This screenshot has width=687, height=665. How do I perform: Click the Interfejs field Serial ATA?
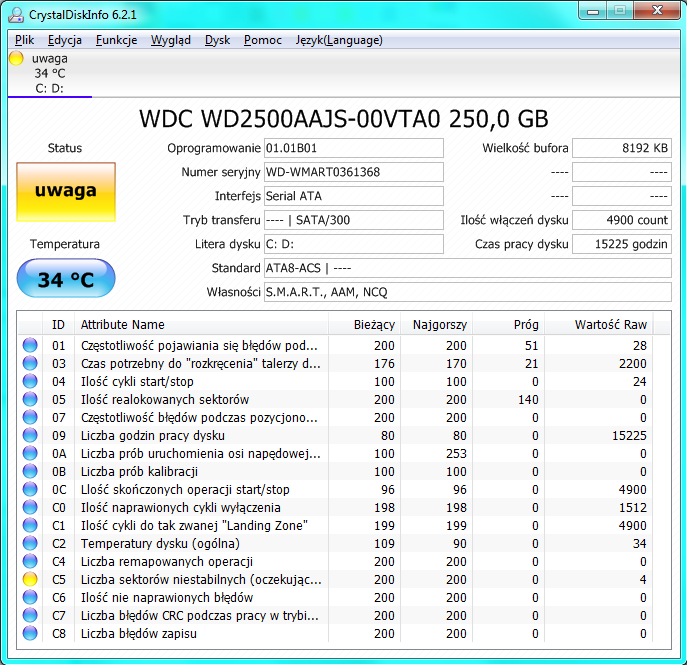pos(354,196)
